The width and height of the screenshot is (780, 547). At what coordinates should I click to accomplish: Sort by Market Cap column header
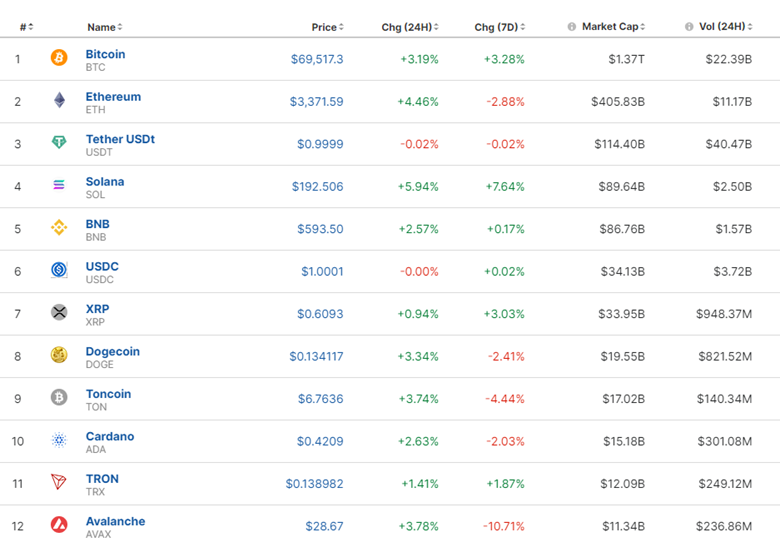coord(613,26)
